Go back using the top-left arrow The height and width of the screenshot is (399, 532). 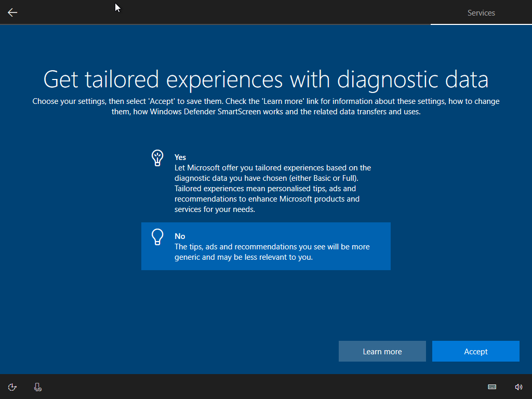(12, 12)
